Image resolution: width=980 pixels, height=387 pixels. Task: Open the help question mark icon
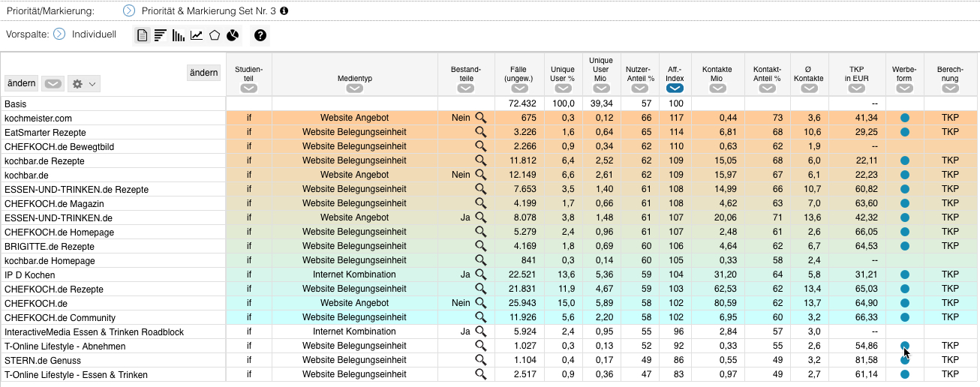260,35
